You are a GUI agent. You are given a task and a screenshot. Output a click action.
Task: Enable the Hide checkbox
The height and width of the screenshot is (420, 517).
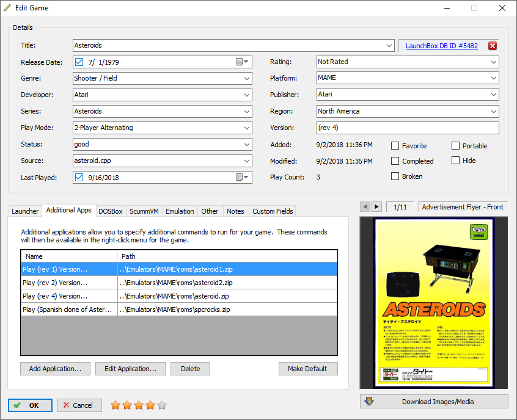pyautogui.click(x=455, y=161)
